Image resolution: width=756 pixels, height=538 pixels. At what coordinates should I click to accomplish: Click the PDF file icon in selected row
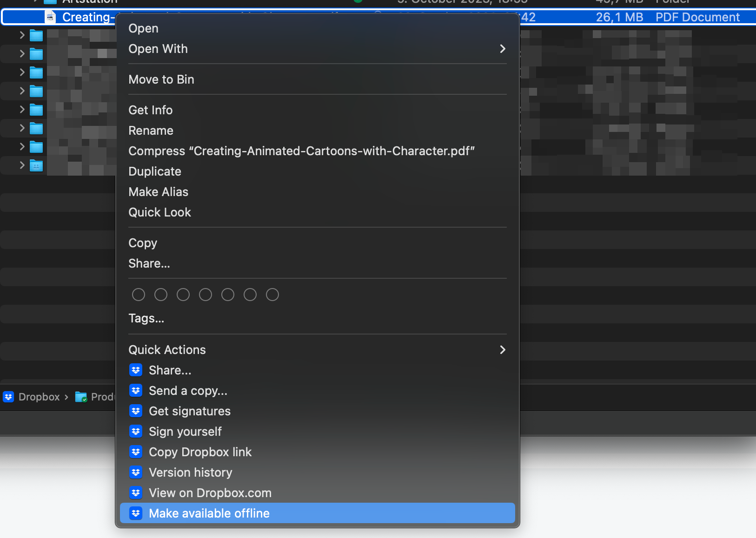point(50,17)
